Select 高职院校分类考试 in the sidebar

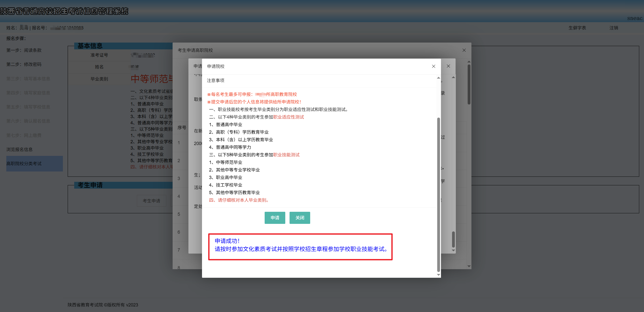pyautogui.click(x=24, y=163)
